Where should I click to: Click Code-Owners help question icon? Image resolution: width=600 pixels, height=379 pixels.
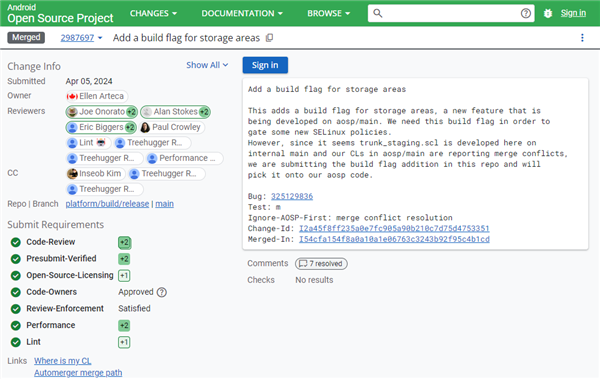coord(162,292)
